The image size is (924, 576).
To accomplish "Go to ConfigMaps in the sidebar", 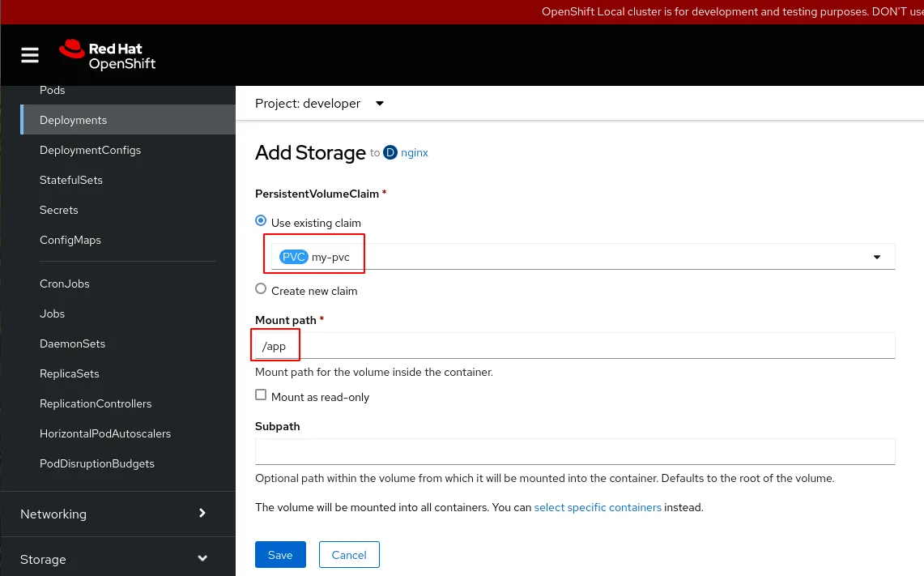I will click(x=70, y=240).
